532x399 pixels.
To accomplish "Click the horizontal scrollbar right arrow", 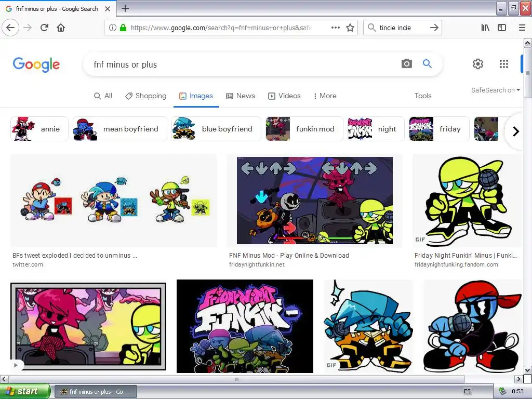I will (x=518, y=379).
